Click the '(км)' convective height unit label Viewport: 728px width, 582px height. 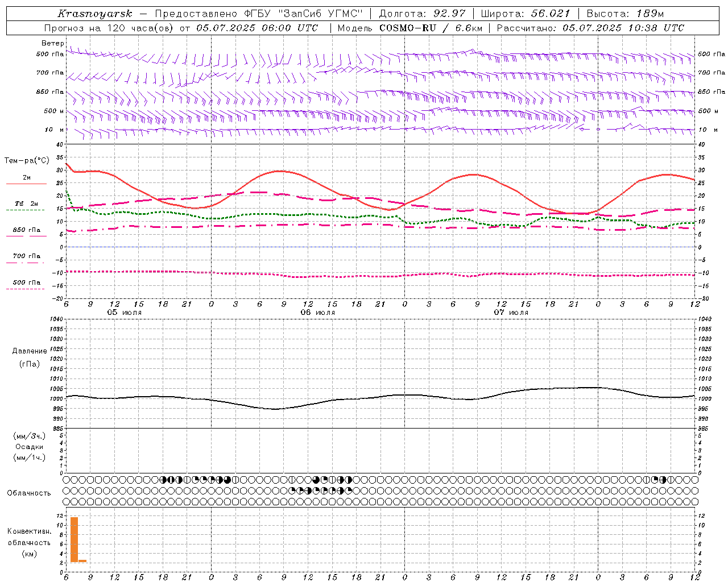coord(30,554)
